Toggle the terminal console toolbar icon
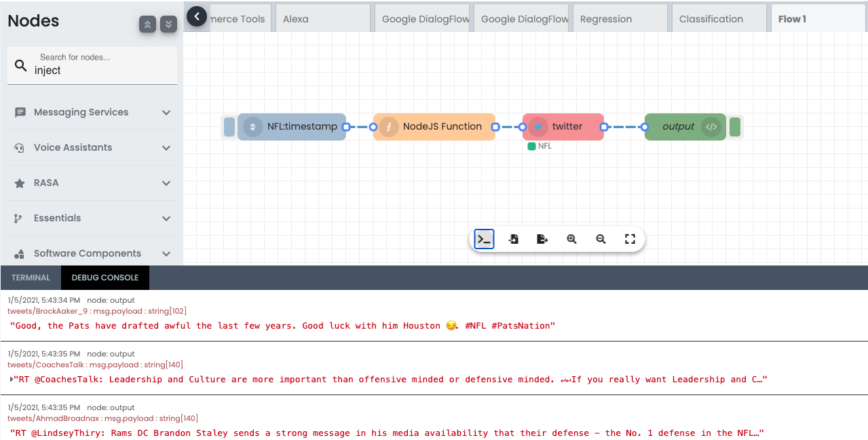Screen dimensions: 868x440 point(484,239)
